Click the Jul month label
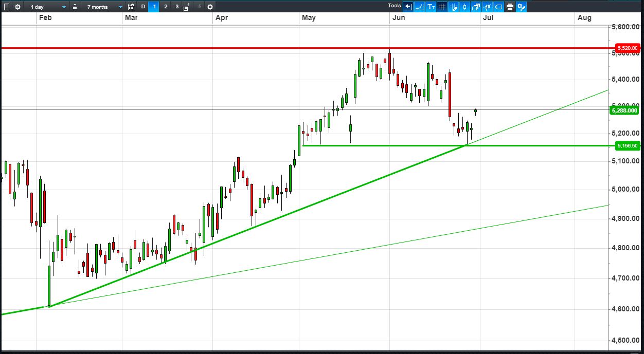 [488, 17]
